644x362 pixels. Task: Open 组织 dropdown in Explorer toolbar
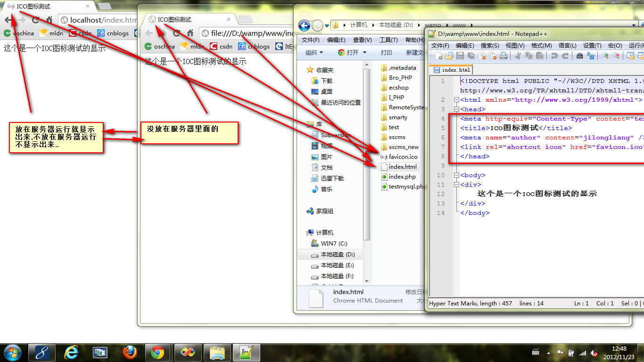(x=314, y=52)
